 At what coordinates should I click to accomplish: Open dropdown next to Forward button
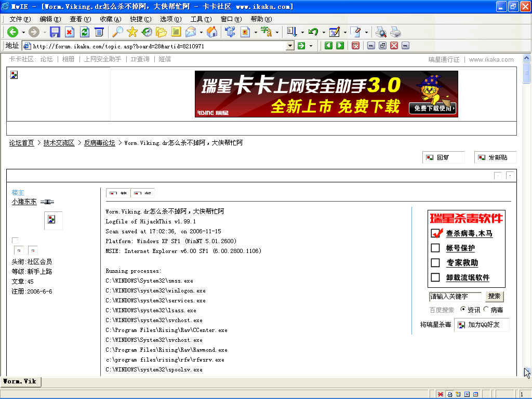point(44,33)
